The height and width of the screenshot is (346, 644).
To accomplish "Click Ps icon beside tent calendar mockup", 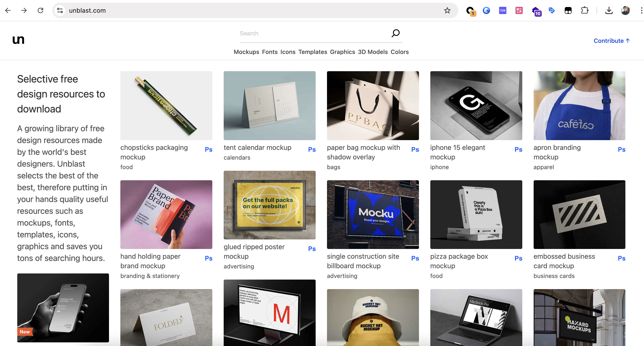I will pos(312,149).
